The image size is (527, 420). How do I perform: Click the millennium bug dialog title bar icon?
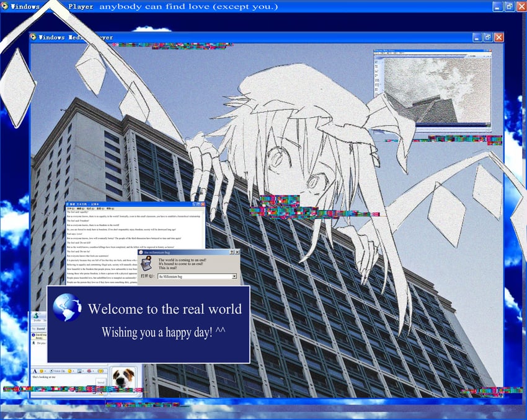(x=141, y=252)
